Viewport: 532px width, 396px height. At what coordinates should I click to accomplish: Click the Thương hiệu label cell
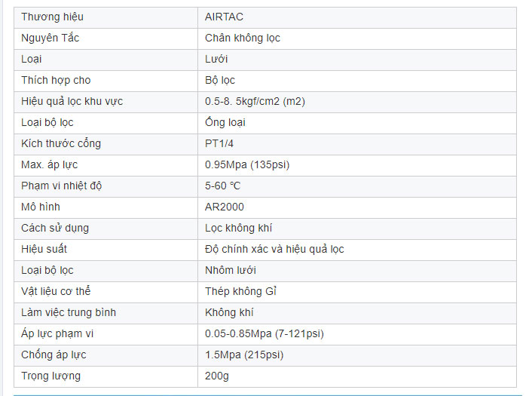click(52, 17)
